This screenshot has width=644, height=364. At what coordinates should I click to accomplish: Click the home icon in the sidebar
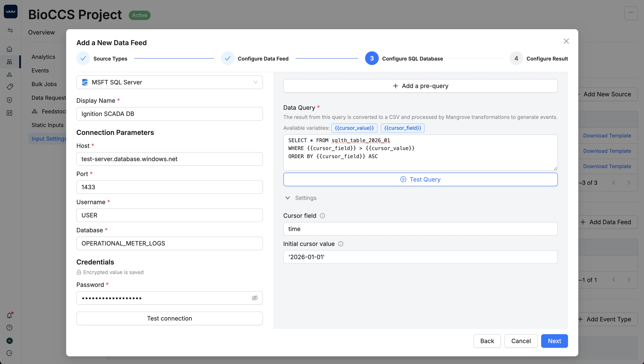[10, 49]
